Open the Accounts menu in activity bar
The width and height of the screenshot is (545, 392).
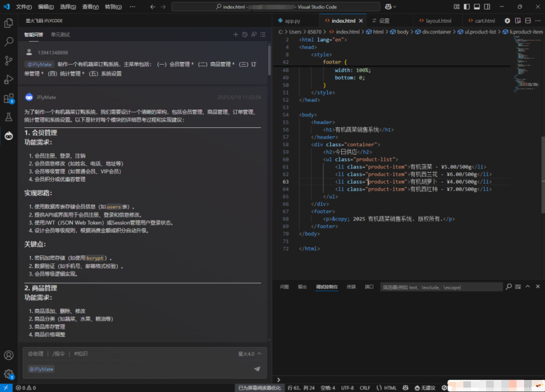(x=9, y=355)
